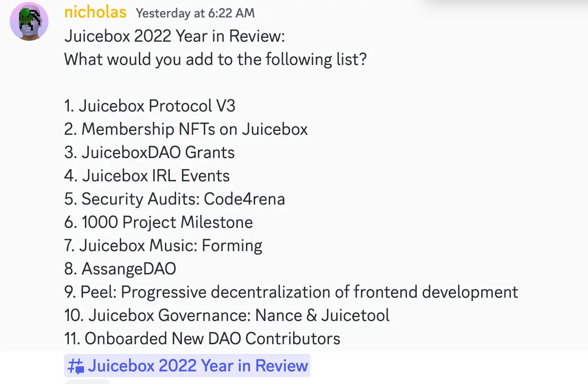Click the line Juicebox Music: Forming

point(163,245)
